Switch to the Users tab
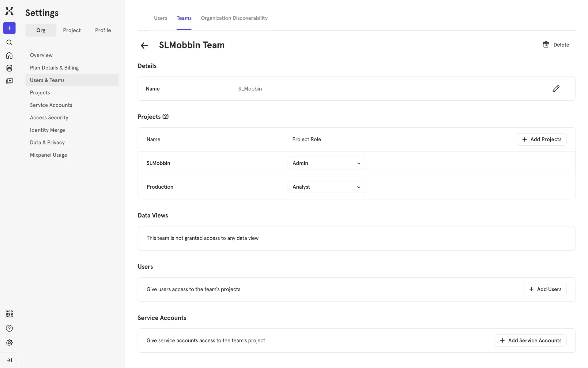The width and height of the screenshot is (588, 368). tap(160, 18)
